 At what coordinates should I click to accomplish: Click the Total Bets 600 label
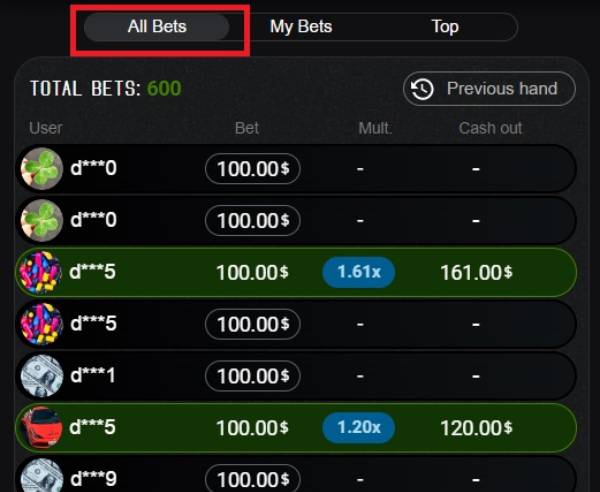pyautogui.click(x=106, y=89)
